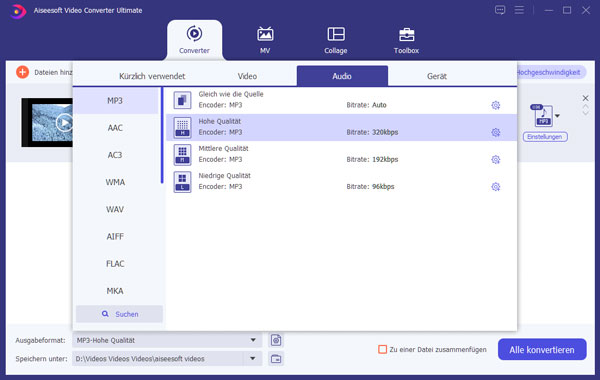Select FLAC in the format list
Viewport: 600px width, 380px height.
point(115,264)
